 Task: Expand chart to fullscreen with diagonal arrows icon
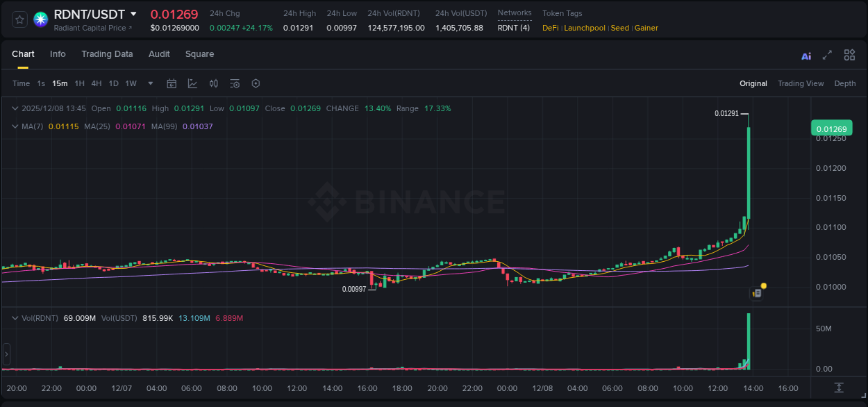tap(826, 54)
